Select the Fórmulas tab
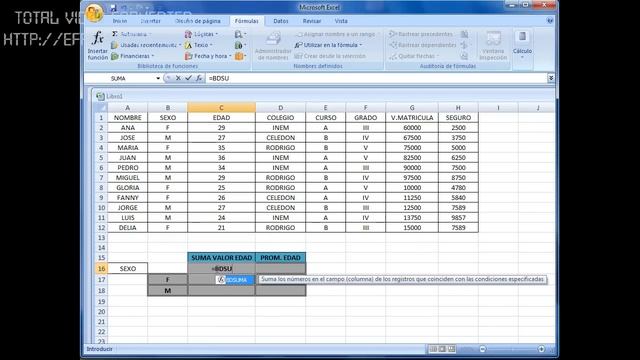This screenshot has width=640, height=360. point(247,21)
